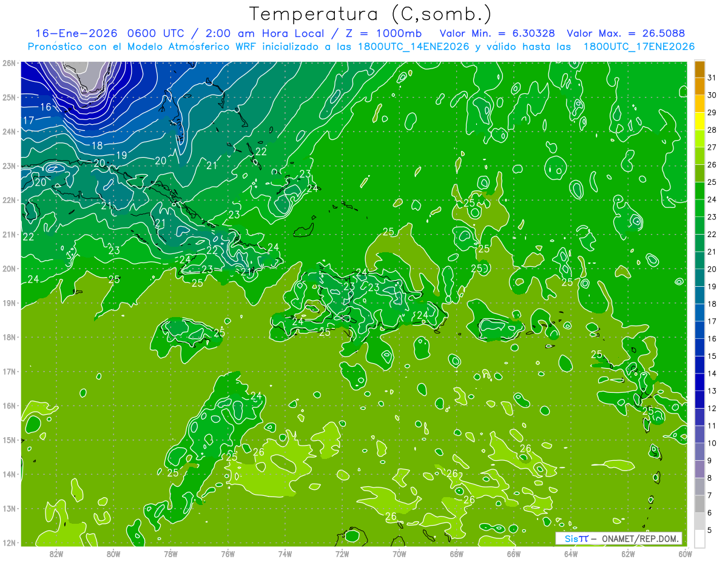Pick the dark blue color bar segment between 13 and 14
The image size is (728, 562).
tap(699, 382)
